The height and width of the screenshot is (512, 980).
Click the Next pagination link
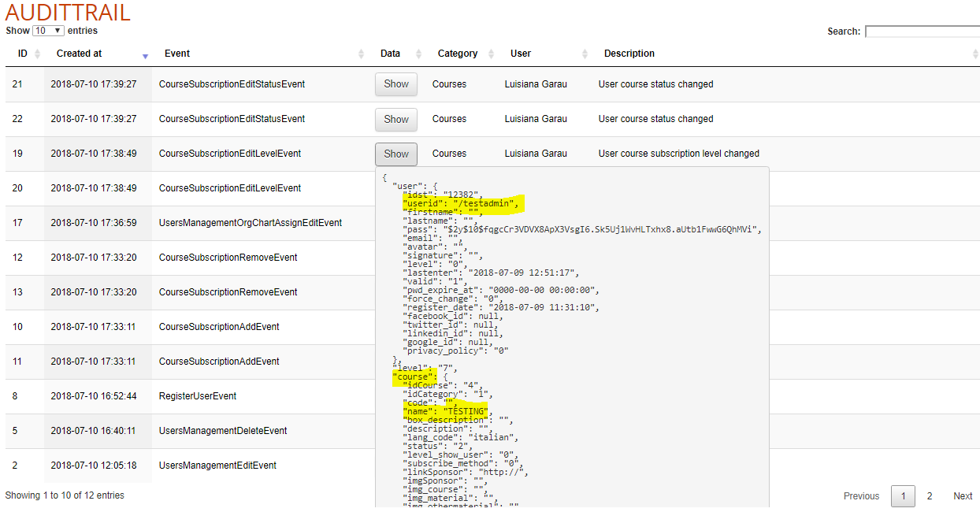pyautogui.click(x=963, y=496)
